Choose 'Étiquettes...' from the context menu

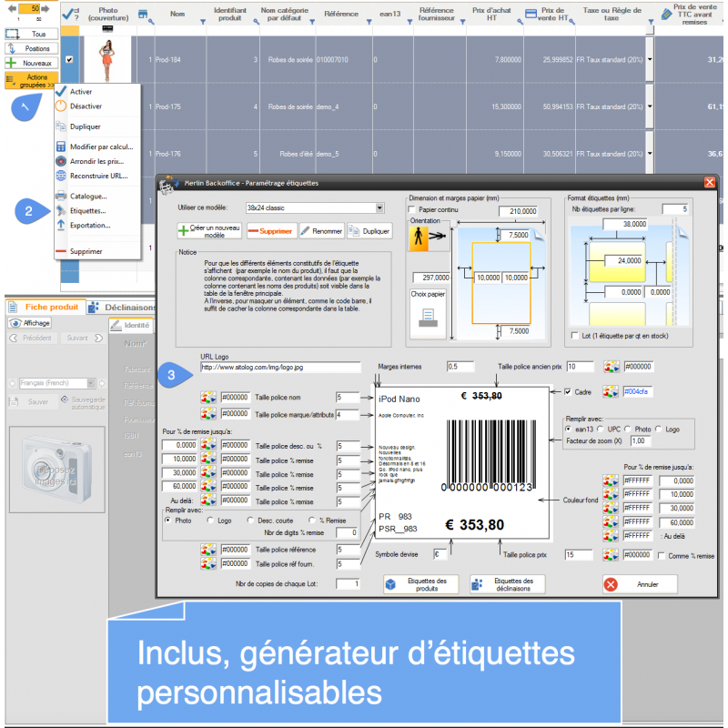pyautogui.click(x=88, y=210)
